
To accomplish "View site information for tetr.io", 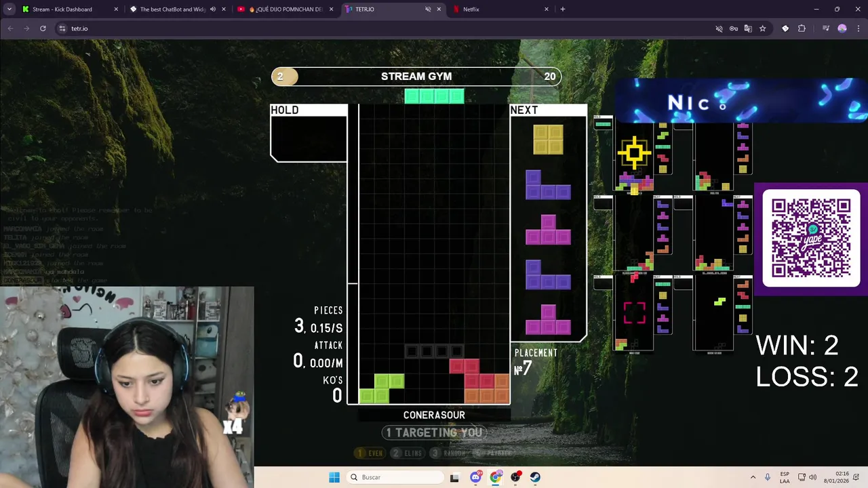I will point(62,28).
